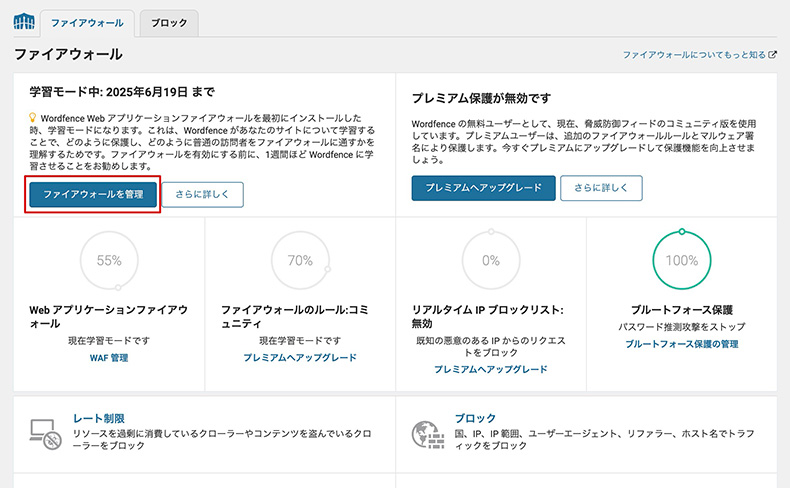This screenshot has width=790, height=488.
Task: Click プレミアムへアップグレード under リアルタイム IP ブロックリスト
Action: tap(491, 369)
